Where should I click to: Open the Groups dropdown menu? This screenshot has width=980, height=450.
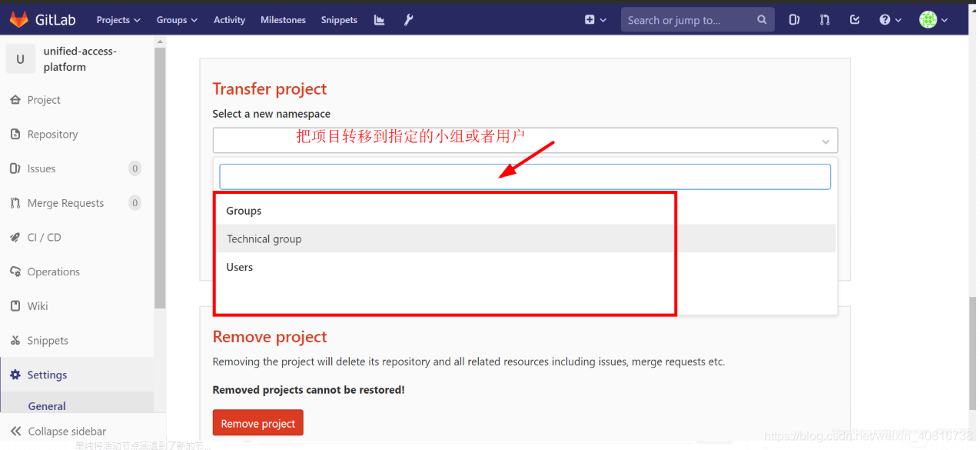pos(177,20)
